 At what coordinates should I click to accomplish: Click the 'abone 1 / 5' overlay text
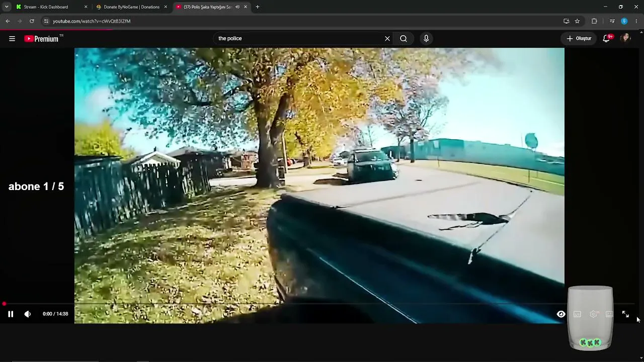point(36,187)
